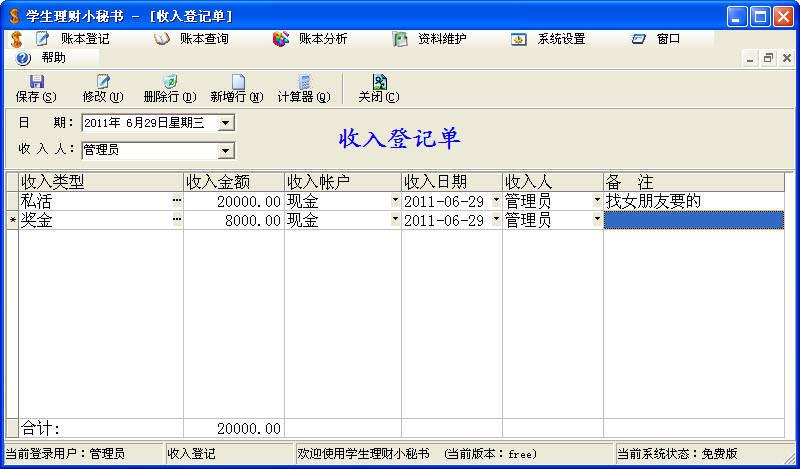Click the selected blue 备注 cell in 奖金 row
The height and width of the screenshot is (469, 800).
[x=694, y=220]
